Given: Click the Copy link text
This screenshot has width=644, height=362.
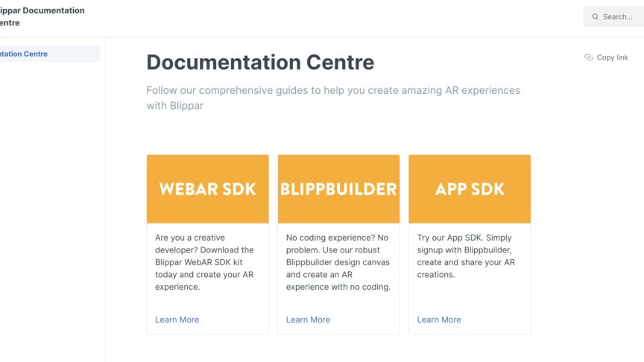Looking at the screenshot, I should click(612, 57).
